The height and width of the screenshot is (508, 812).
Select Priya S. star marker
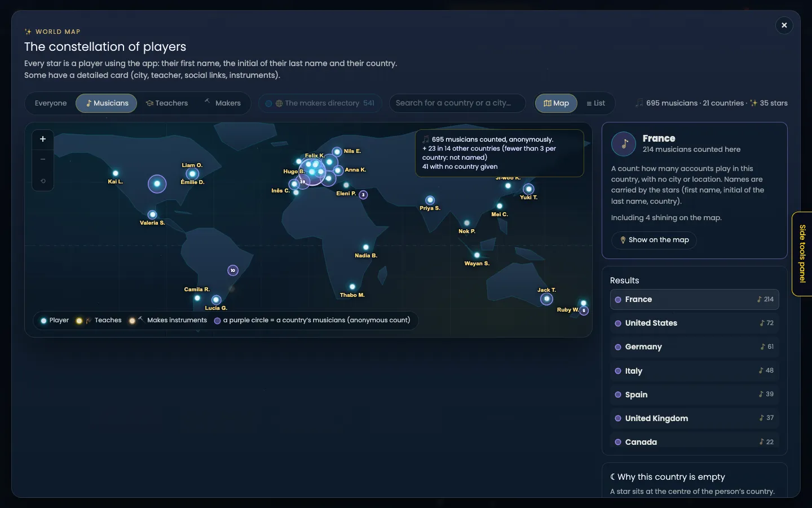click(430, 200)
